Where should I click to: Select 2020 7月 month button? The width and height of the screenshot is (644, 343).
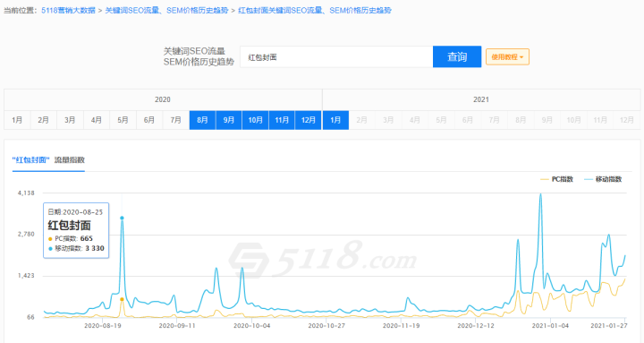(176, 120)
